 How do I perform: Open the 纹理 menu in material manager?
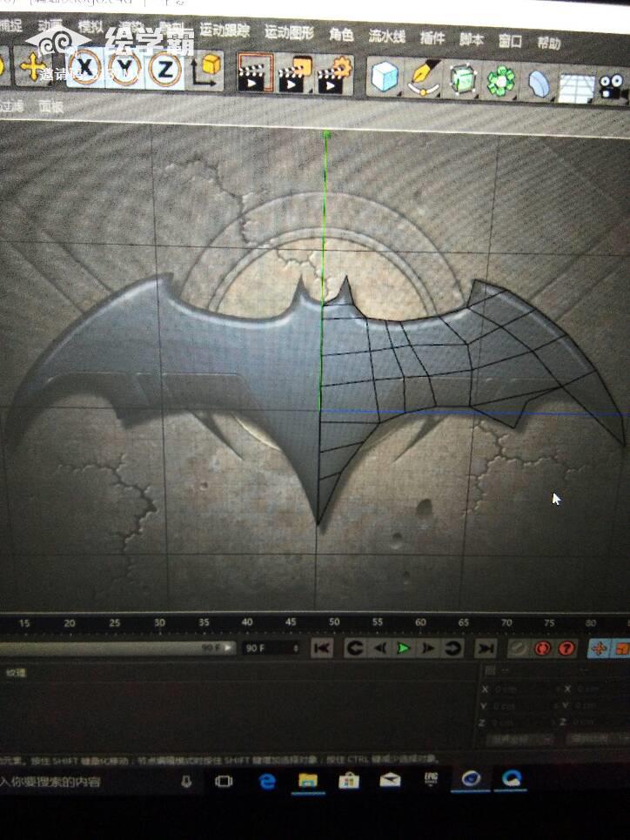click(16, 673)
